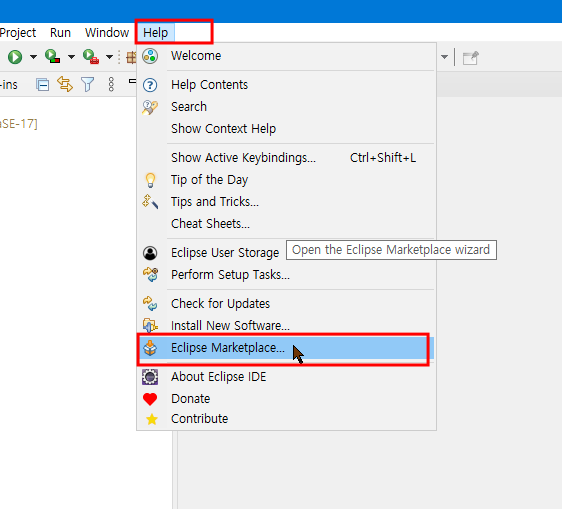Click the Tips and Tricks wand icon
This screenshot has height=509, width=562.
[x=150, y=201]
